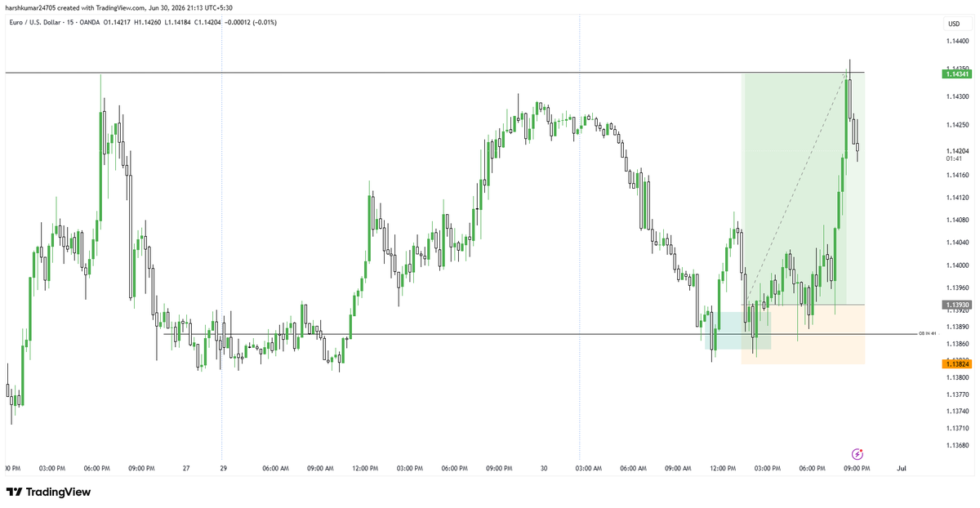Click the '27' date label on time axis

(x=186, y=469)
